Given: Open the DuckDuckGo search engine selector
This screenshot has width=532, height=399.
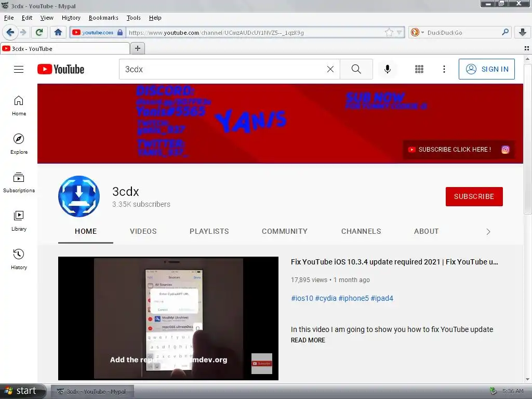Looking at the screenshot, I should click(417, 33).
